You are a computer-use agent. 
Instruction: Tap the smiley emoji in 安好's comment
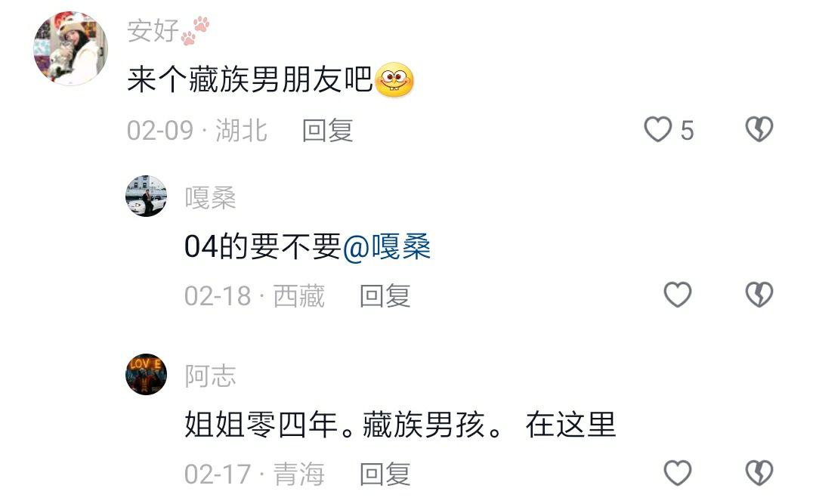[394, 79]
